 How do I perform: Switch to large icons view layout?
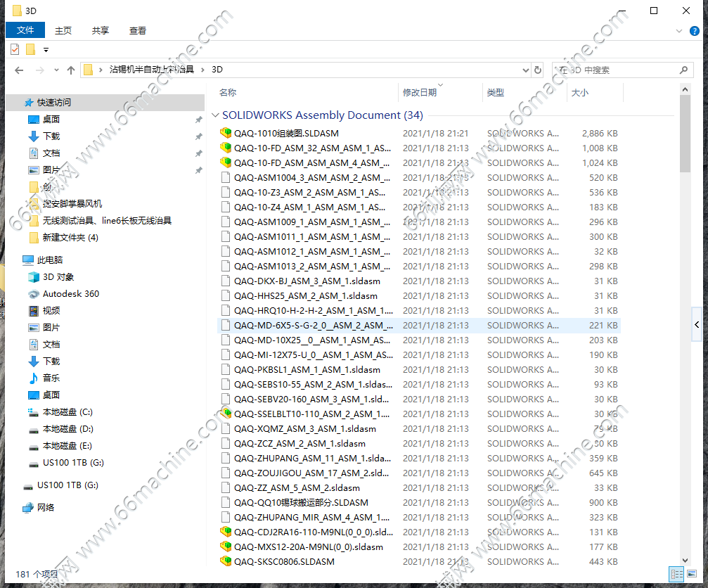tap(692, 574)
